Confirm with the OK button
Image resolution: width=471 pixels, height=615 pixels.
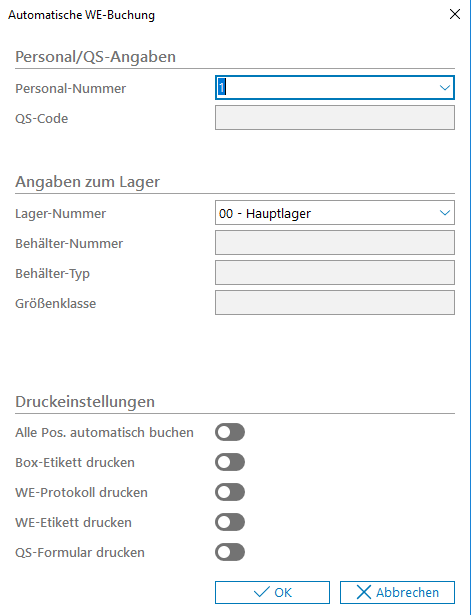click(272, 592)
